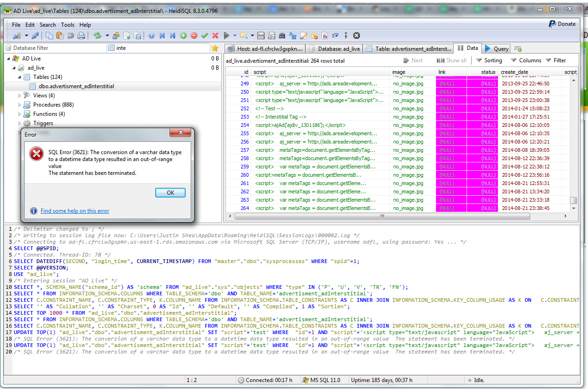The image size is (588, 389).
Task: Switch to the Database: ad_live tab
Action: click(x=335, y=48)
